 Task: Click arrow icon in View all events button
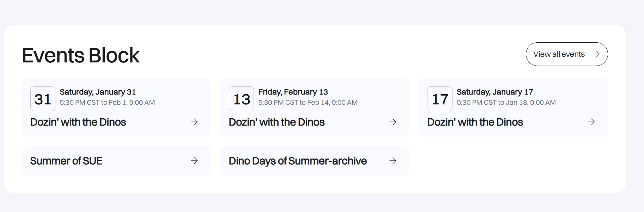tap(596, 54)
